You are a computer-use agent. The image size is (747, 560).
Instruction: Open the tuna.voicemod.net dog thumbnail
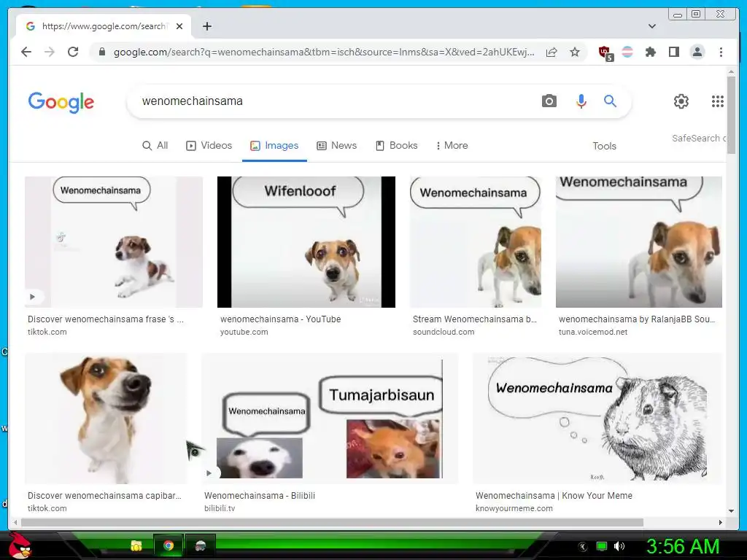pyautogui.click(x=639, y=242)
